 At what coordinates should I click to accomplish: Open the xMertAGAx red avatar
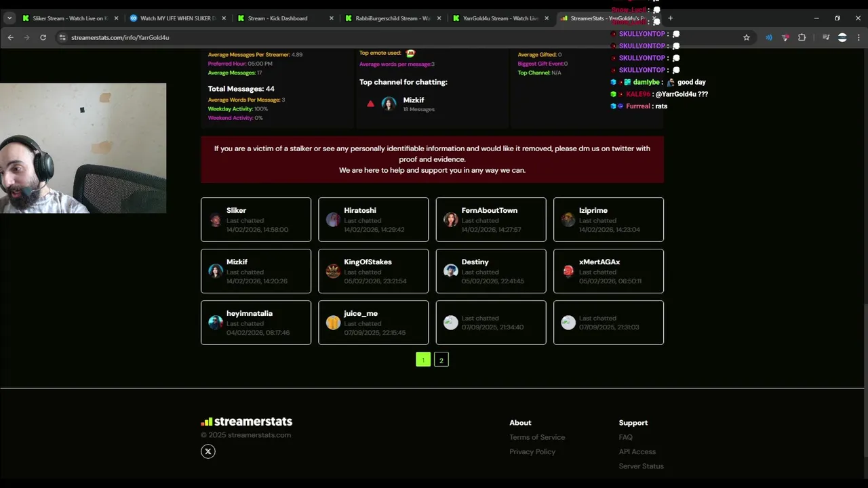tap(568, 271)
